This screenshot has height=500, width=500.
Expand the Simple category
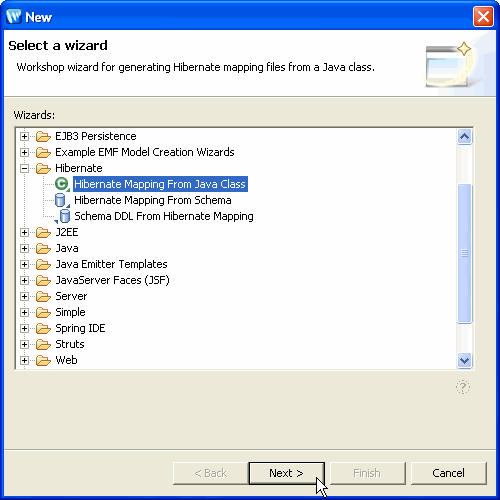(x=24, y=312)
